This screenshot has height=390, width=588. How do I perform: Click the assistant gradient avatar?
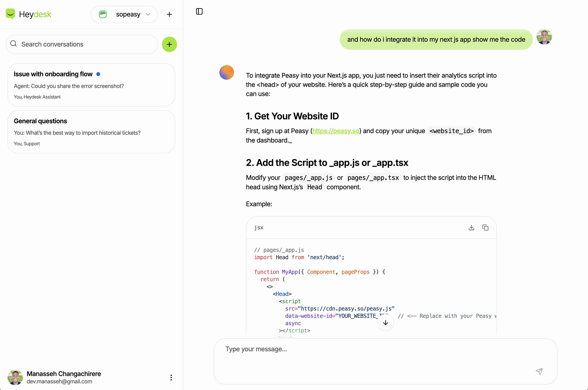pos(226,72)
